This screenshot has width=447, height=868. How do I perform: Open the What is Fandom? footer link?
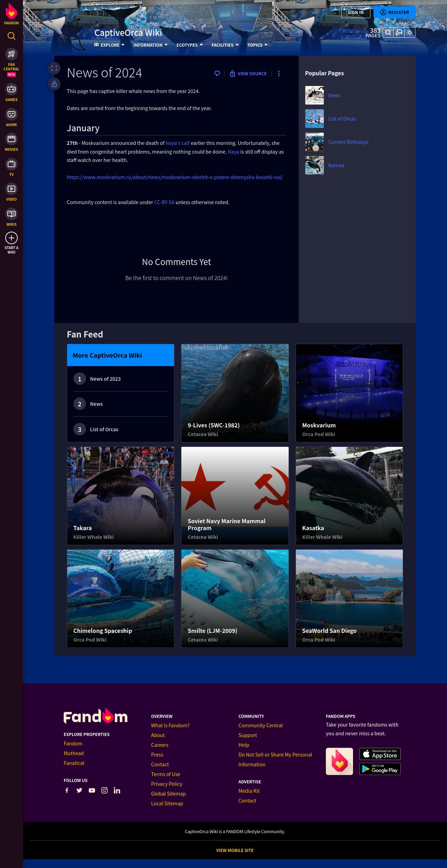coord(170,726)
